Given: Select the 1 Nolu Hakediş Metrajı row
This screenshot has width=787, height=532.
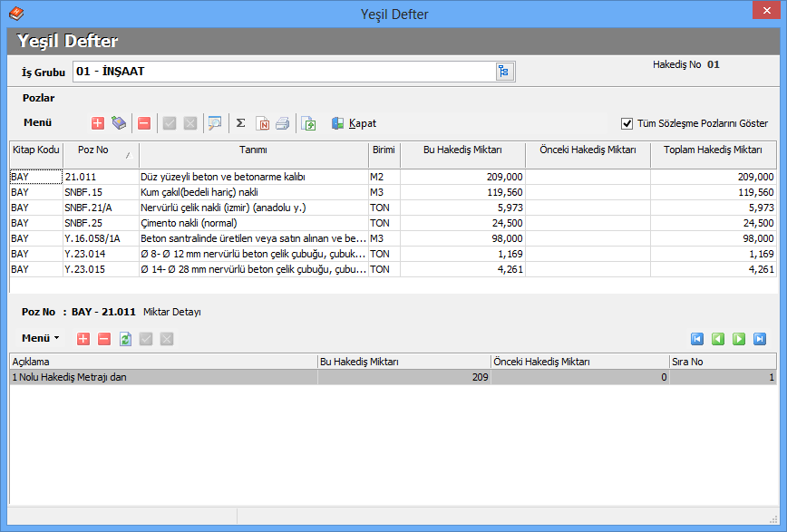Looking at the screenshot, I should click(163, 378).
